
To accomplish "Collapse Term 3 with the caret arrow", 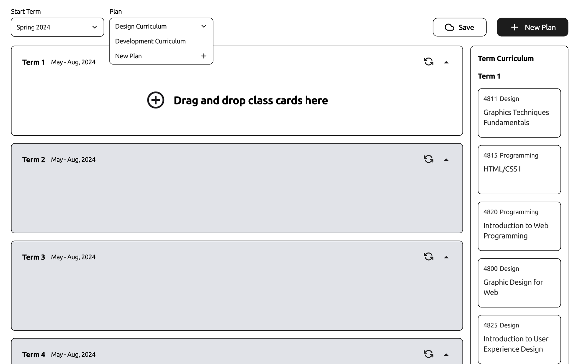I will [446, 257].
